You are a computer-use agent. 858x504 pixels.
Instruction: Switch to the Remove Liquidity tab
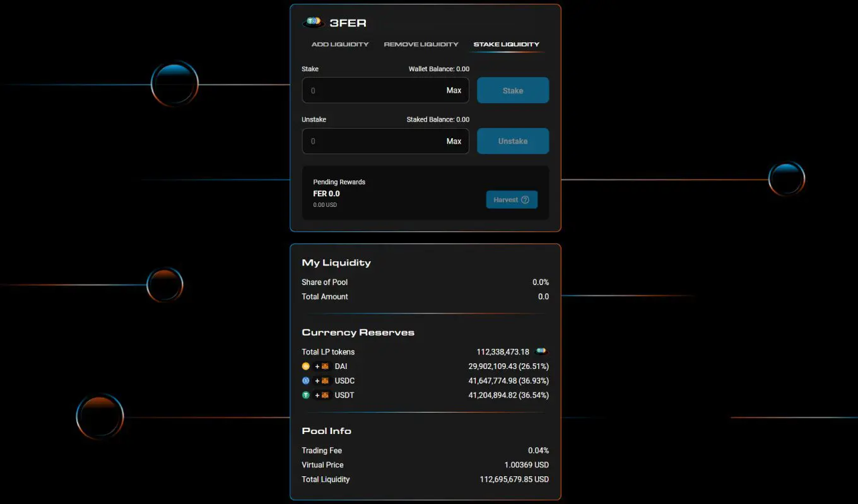pyautogui.click(x=421, y=45)
